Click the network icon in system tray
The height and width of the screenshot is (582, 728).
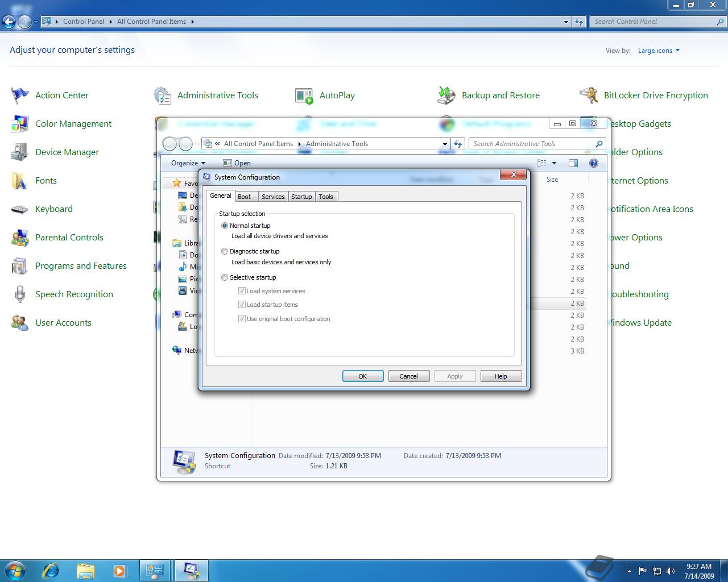657,571
